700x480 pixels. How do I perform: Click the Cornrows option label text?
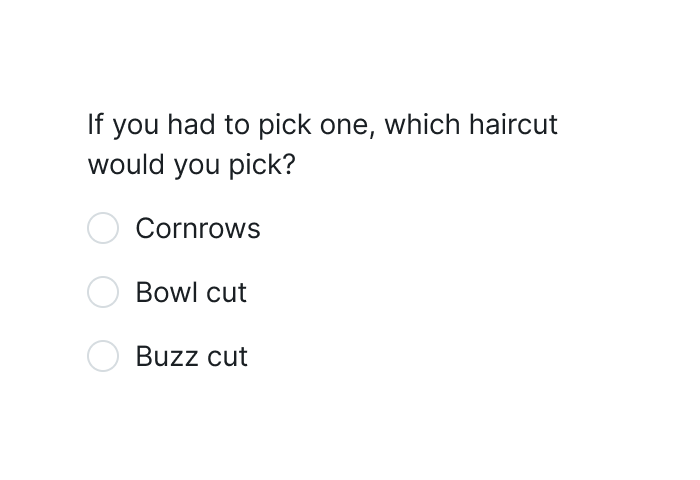[198, 228]
